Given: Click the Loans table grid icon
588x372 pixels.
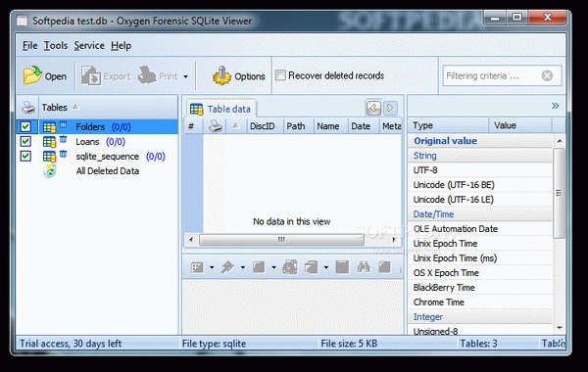Looking at the screenshot, I should 49,142.
